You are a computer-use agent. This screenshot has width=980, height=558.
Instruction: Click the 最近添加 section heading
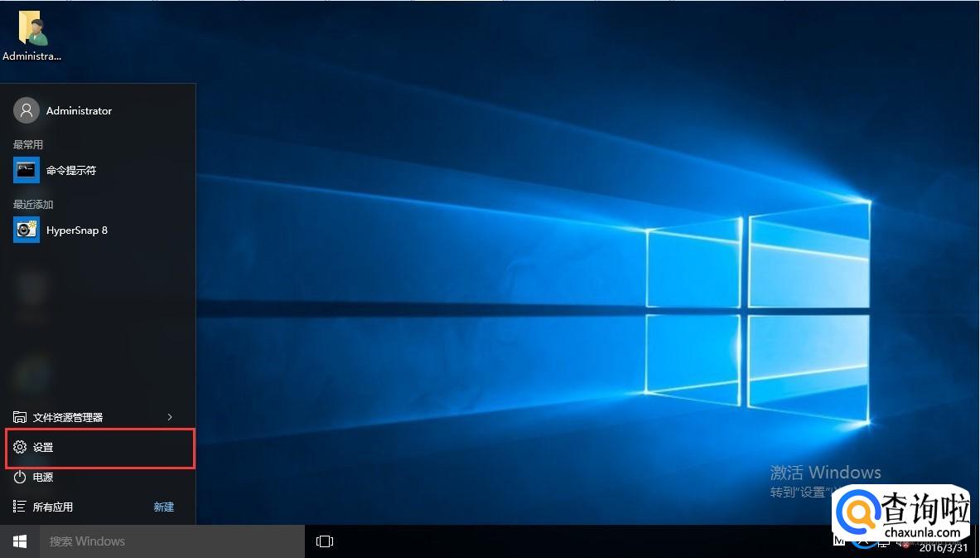tap(33, 205)
